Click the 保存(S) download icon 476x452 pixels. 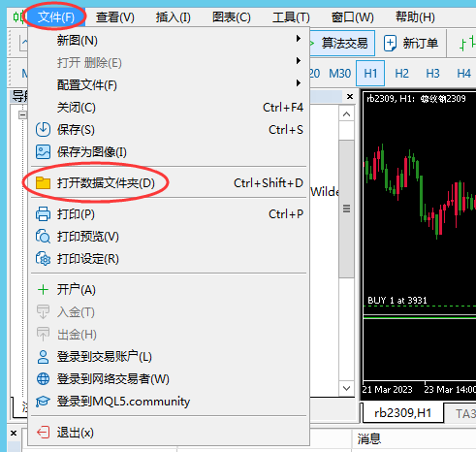coord(43,129)
